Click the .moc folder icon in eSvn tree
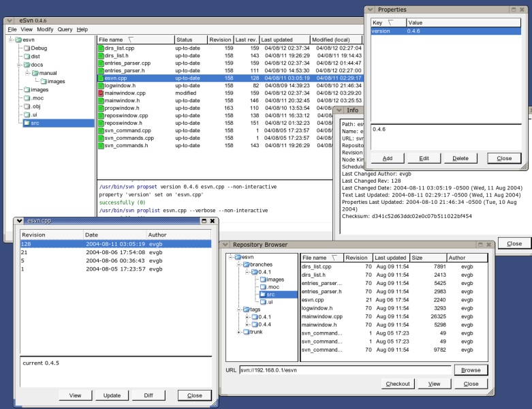 [27, 98]
